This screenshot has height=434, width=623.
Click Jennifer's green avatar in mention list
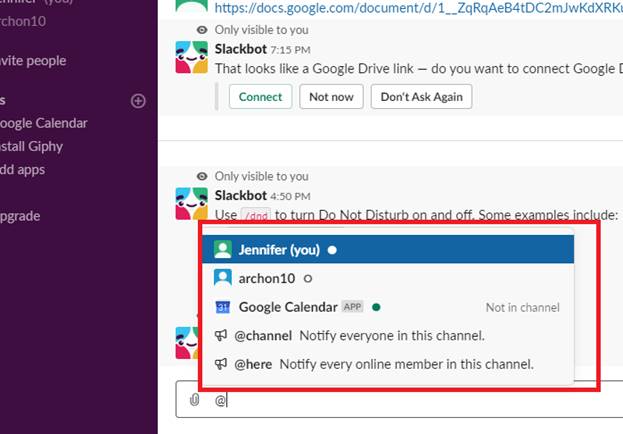tap(222, 250)
